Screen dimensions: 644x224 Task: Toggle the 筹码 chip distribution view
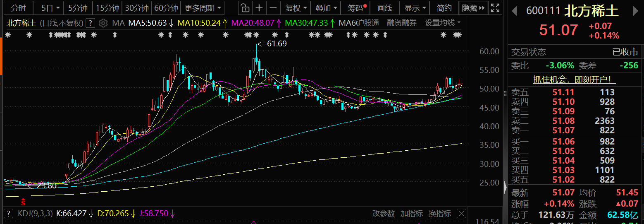click(x=356, y=8)
